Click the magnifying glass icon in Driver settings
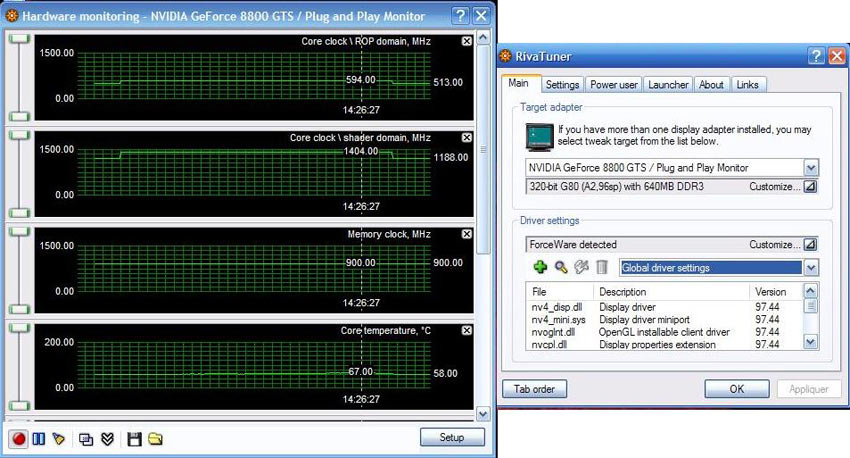The image size is (850, 458). pyautogui.click(x=561, y=267)
